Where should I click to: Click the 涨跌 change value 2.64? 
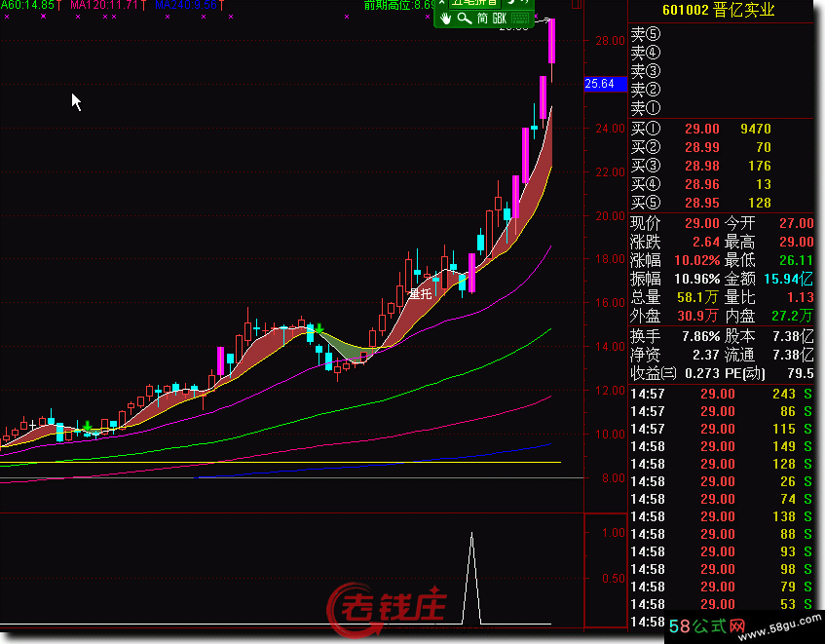click(706, 242)
